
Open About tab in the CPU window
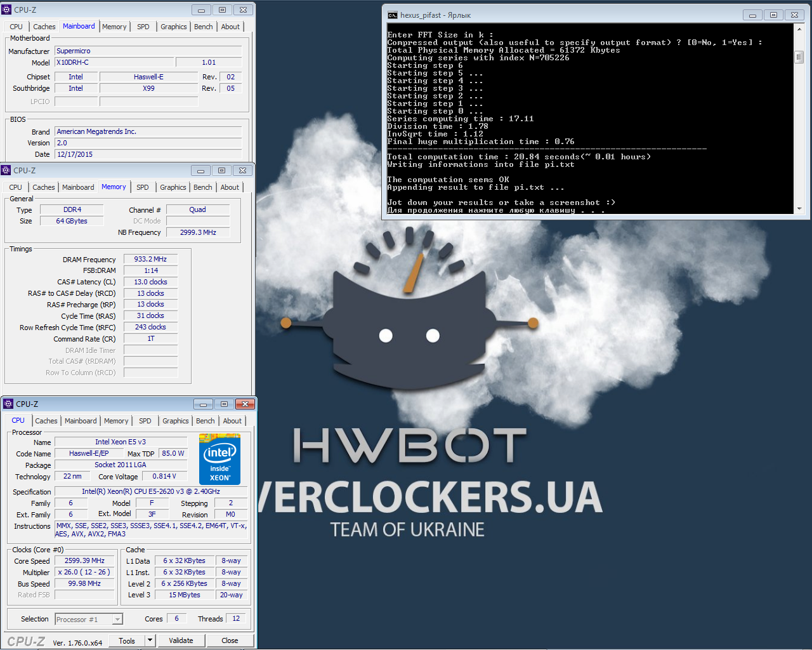(232, 421)
